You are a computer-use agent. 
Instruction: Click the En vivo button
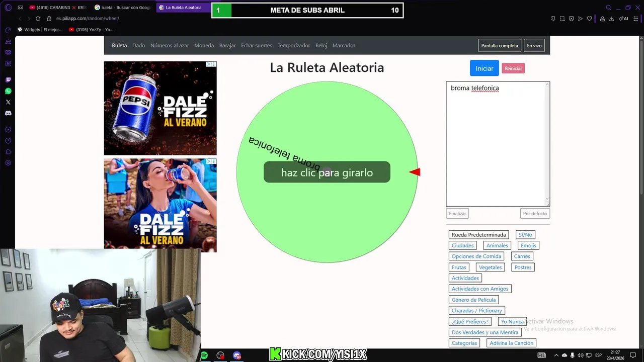coord(534,46)
